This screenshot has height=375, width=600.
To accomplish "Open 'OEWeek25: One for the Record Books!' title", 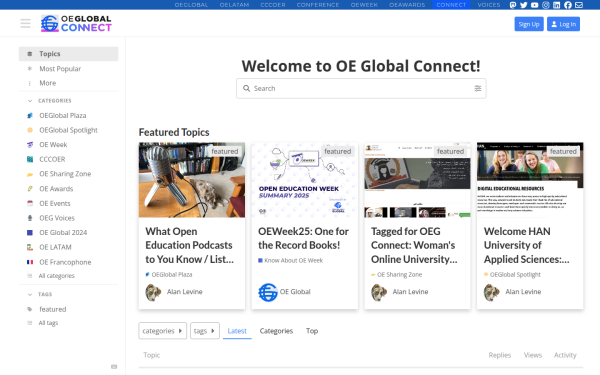I will click(303, 238).
